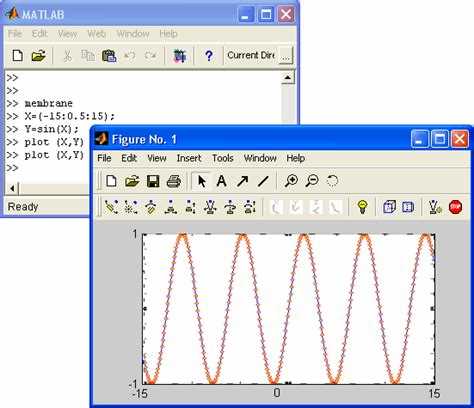Click the Paste icon in MATLAB toolbar
Image resolution: width=474 pixels, height=408 pixels.
(x=109, y=56)
